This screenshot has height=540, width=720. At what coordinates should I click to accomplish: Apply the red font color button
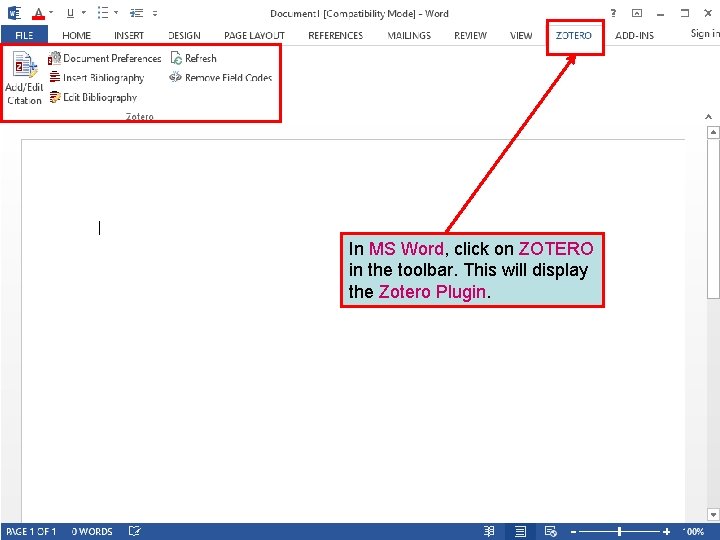point(39,13)
